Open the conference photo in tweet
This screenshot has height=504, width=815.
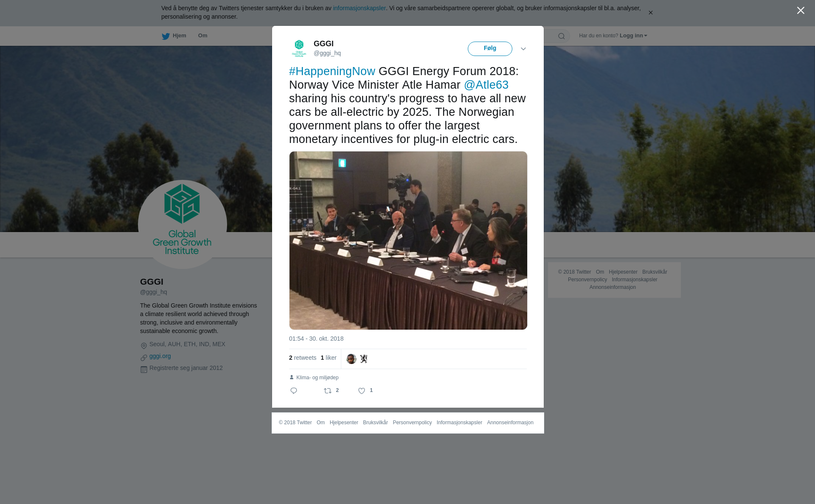pos(408,241)
